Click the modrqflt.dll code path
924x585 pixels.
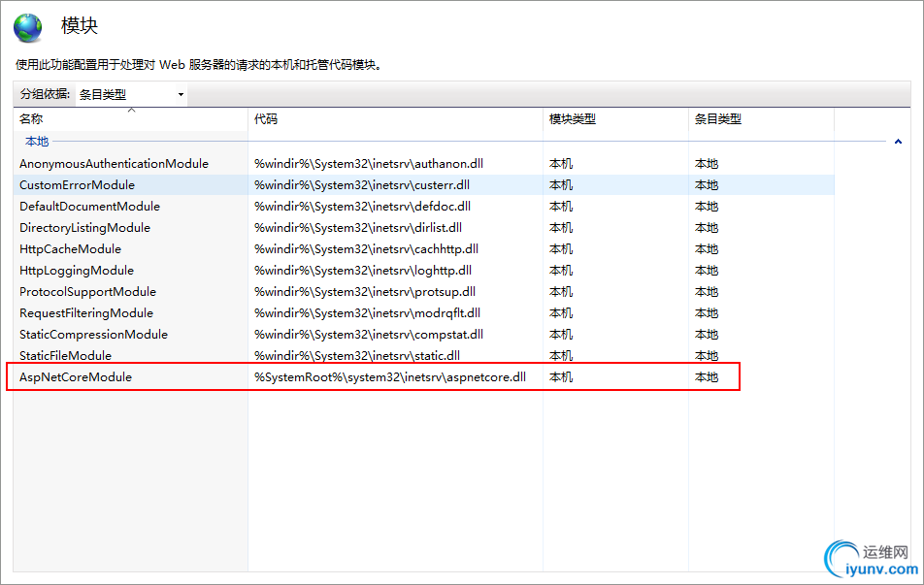pyautogui.click(x=367, y=312)
